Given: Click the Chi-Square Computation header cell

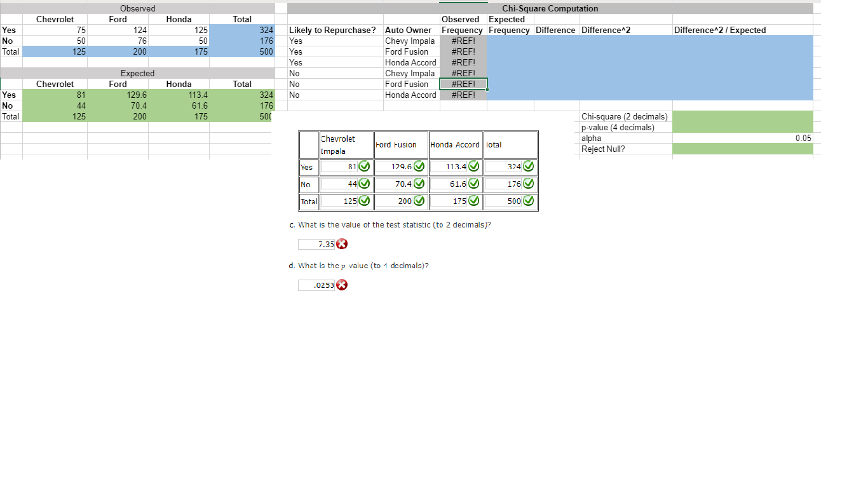Looking at the screenshot, I should tap(550, 8).
